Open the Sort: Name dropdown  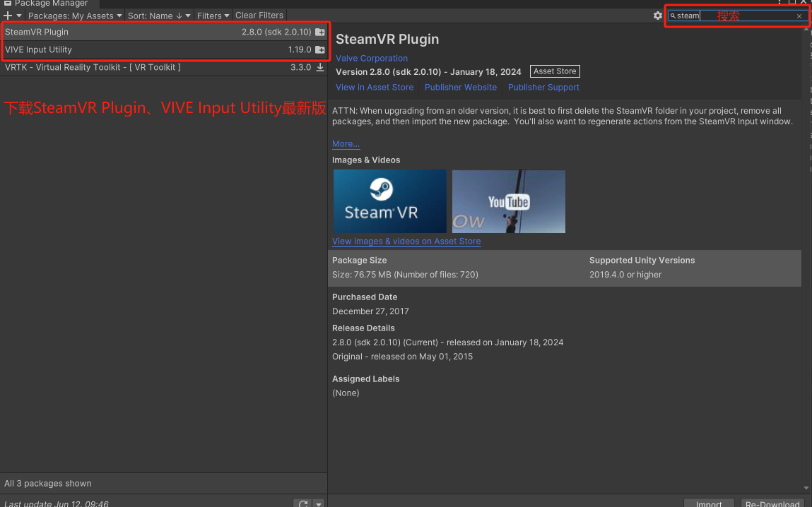pos(159,16)
